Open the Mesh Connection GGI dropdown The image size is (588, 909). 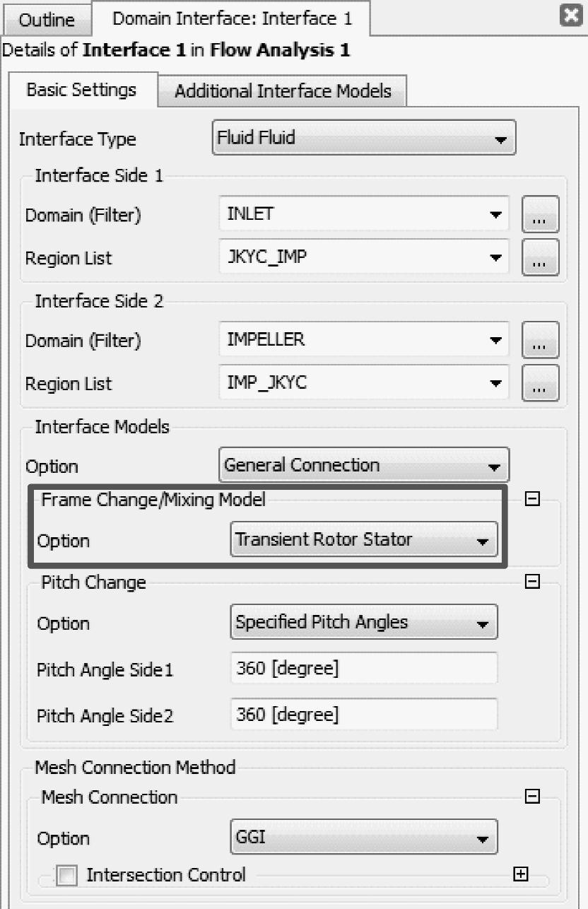(x=364, y=838)
